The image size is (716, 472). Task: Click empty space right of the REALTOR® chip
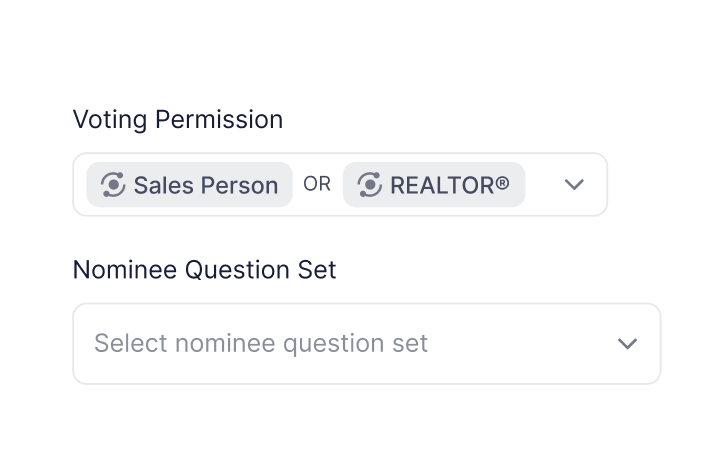(x=540, y=185)
